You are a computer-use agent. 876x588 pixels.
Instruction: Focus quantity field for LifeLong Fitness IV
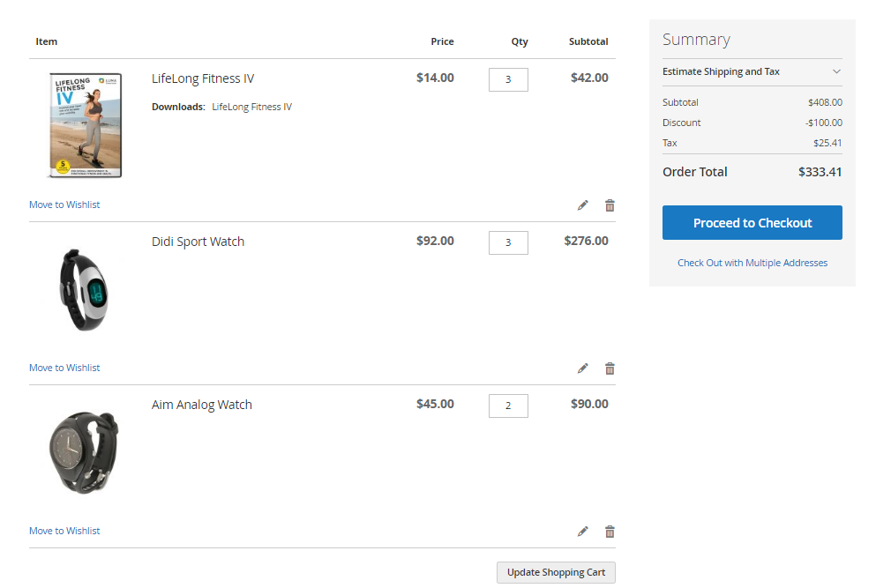tap(508, 79)
